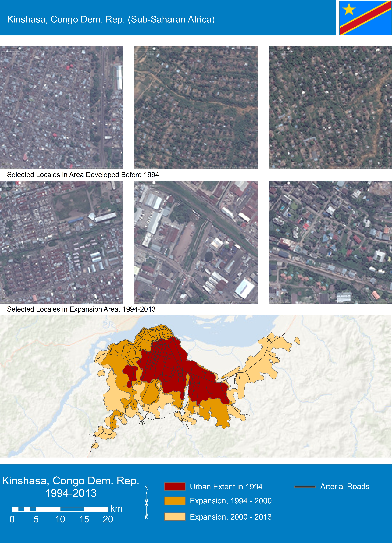The image size is (392, 546).
Task: Click the DR Congo flag image
Action: (365, 18)
